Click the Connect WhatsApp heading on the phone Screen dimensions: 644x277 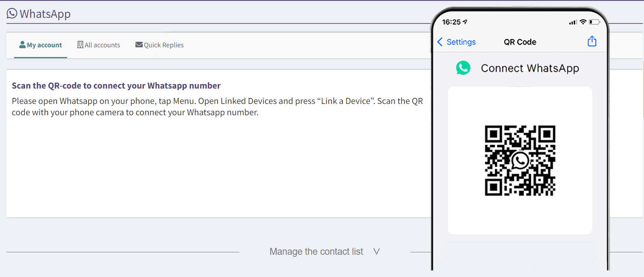coord(530,68)
